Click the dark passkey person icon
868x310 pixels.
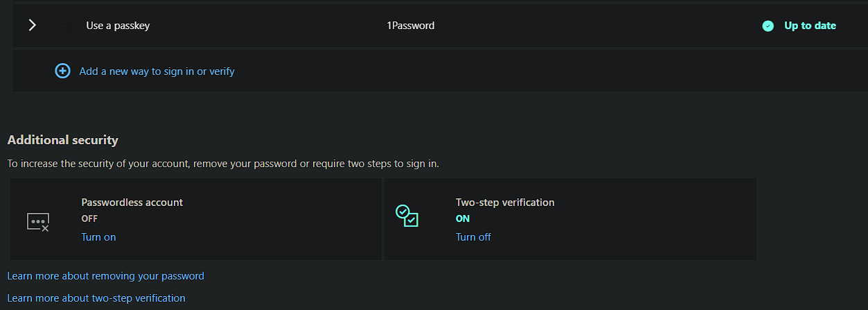coord(64,26)
